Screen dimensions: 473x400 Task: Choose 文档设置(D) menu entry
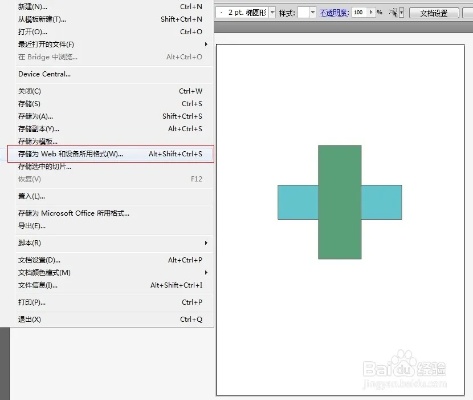[x=110, y=260]
